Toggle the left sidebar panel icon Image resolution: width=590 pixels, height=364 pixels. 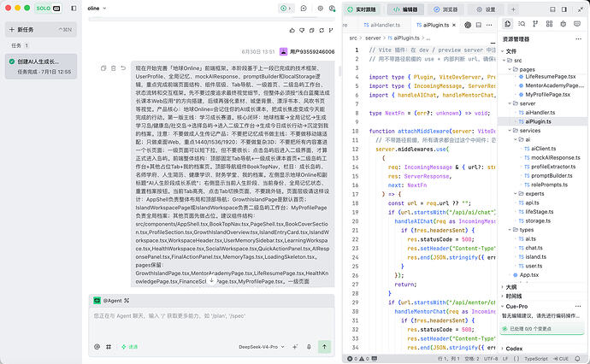(74, 8)
